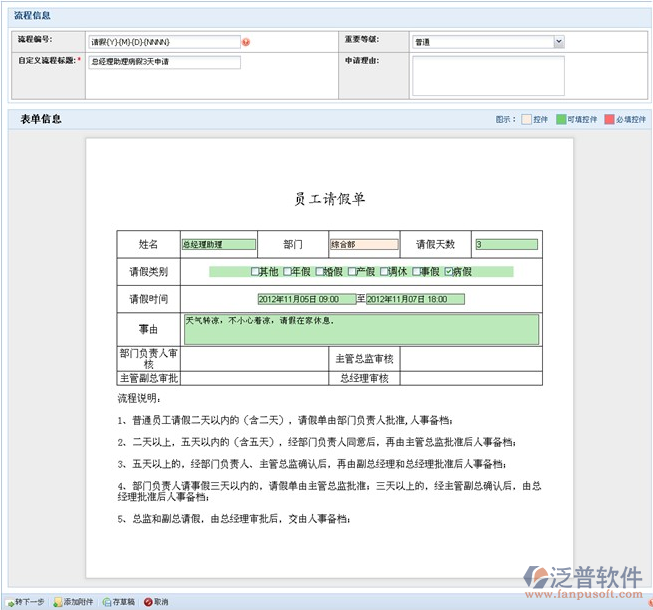Click the red 取消 cancel icon

[x=148, y=602]
